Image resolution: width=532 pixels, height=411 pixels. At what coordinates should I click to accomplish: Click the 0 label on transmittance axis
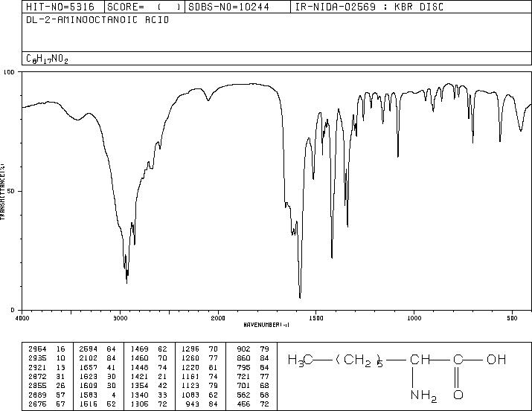pyautogui.click(x=13, y=310)
